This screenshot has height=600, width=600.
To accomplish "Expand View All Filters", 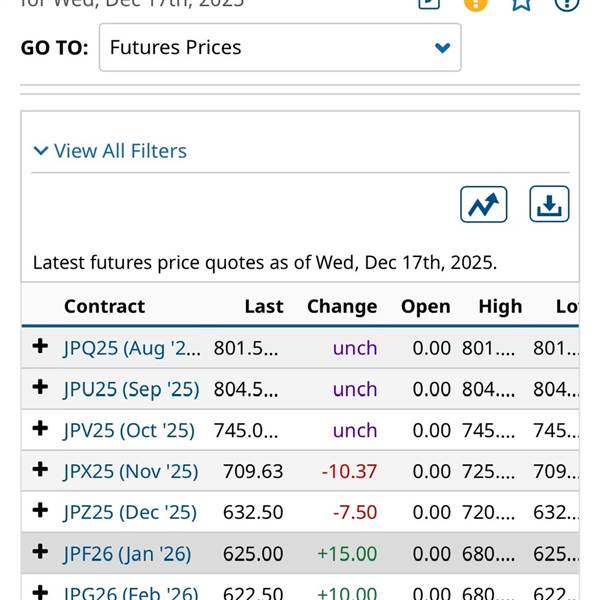I will pos(110,151).
